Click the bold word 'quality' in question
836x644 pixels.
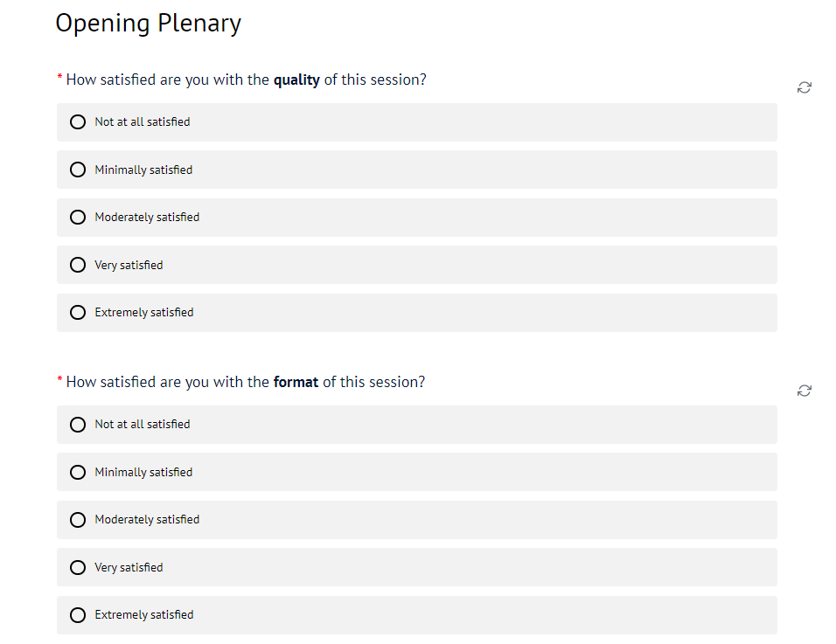tap(296, 80)
